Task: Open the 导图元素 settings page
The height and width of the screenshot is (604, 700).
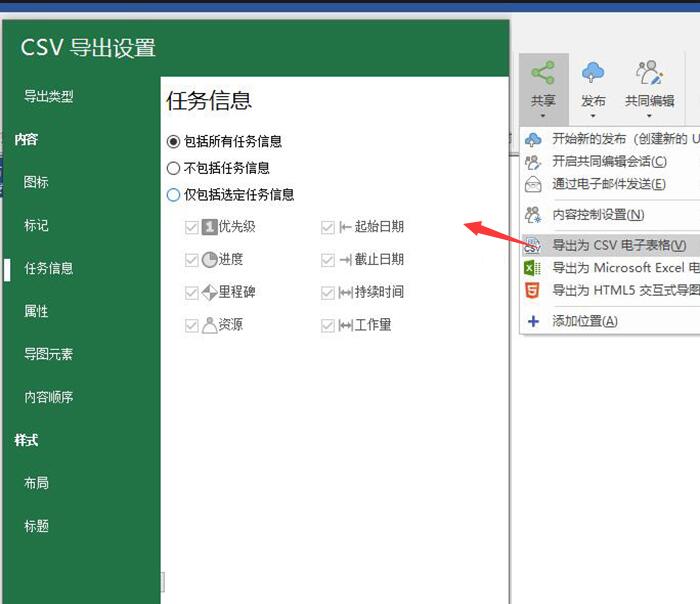Action: [48, 354]
